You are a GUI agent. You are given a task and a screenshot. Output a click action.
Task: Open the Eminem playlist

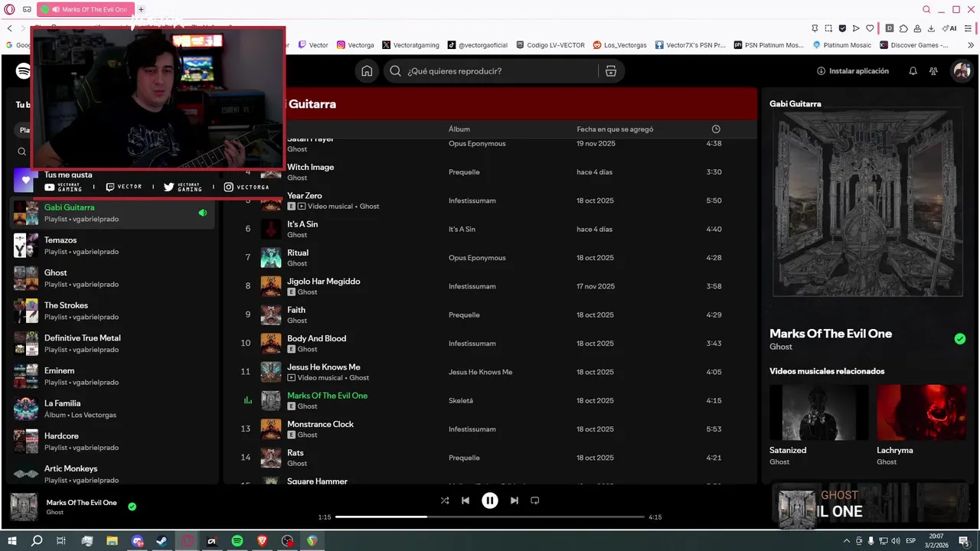pyautogui.click(x=113, y=377)
